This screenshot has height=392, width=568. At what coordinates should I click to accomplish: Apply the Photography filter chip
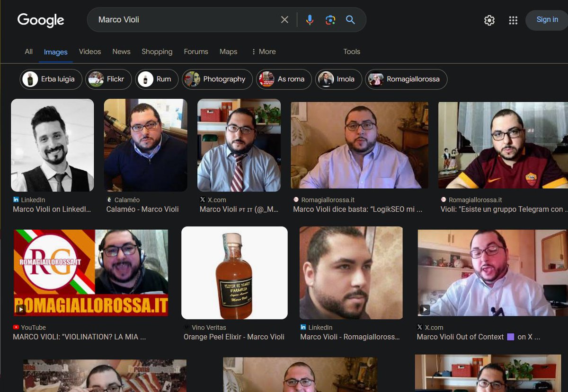(x=217, y=79)
